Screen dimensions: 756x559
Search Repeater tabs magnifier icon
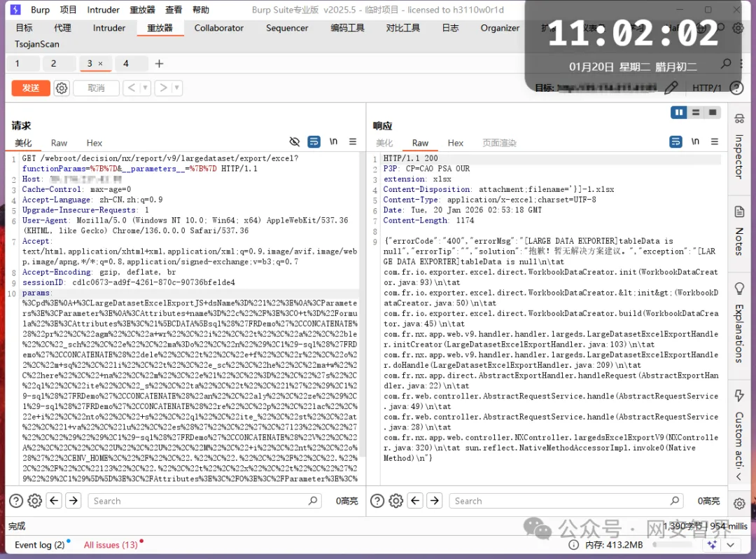click(726, 63)
